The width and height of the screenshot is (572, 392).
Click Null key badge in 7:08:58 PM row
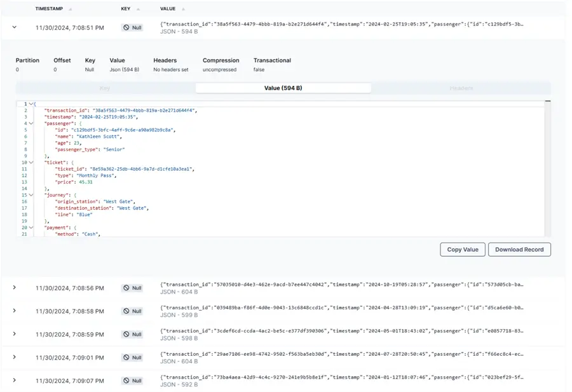pyautogui.click(x=132, y=311)
